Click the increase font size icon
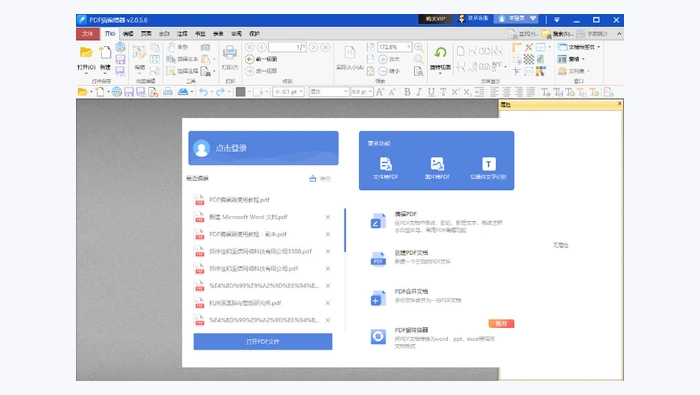Screen dimensions: 700x395 pyautogui.click(x=379, y=92)
